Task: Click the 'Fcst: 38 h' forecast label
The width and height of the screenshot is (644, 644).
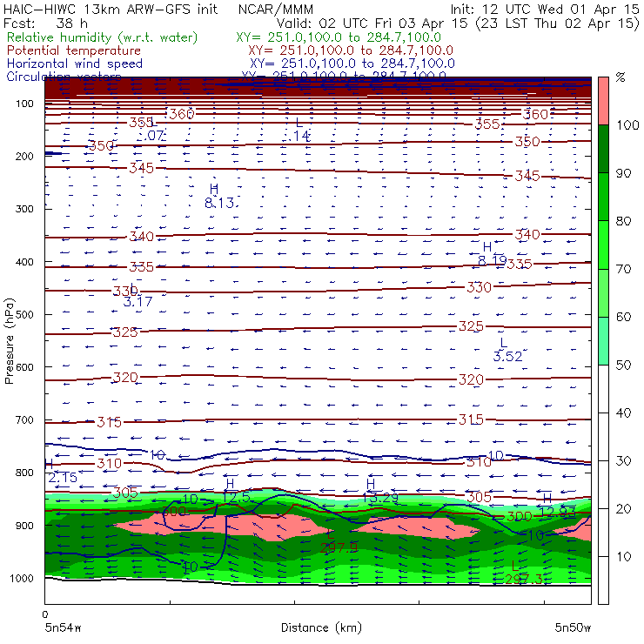Action: [x=45, y=23]
